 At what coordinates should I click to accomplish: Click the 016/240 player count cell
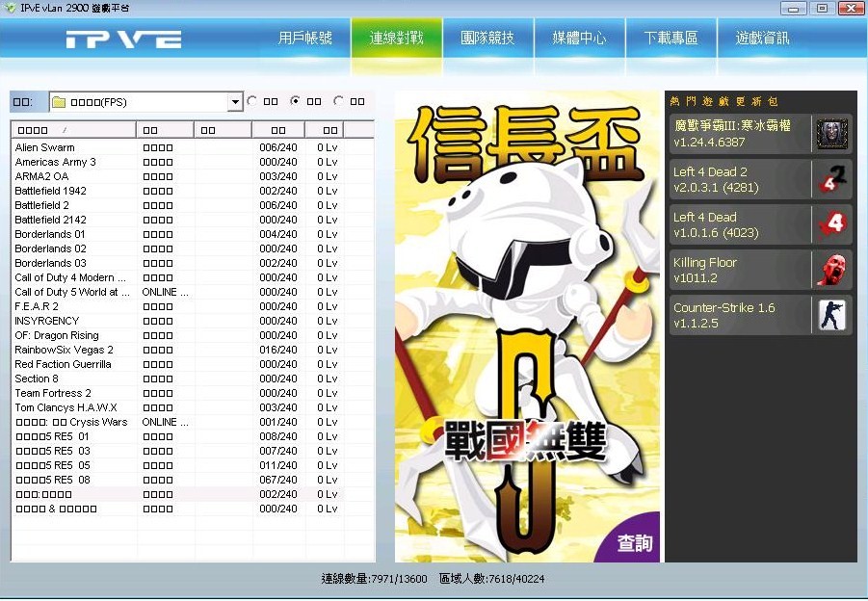(278, 350)
